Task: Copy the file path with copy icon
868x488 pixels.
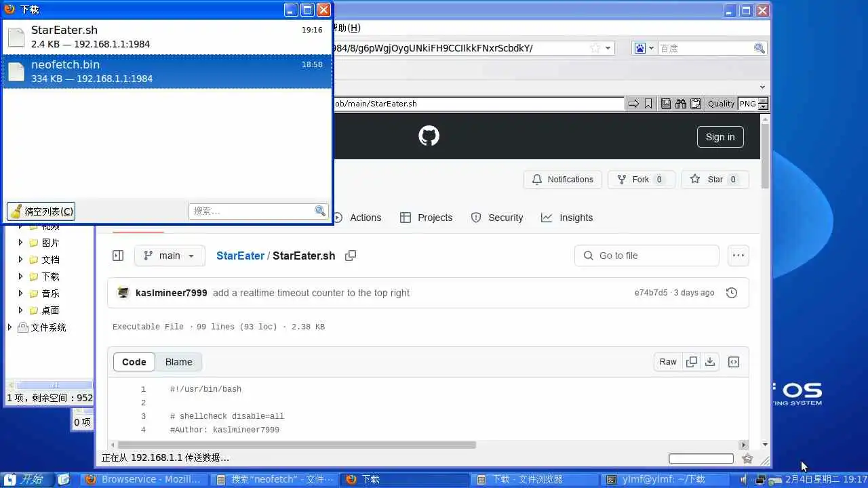Action: pos(351,256)
